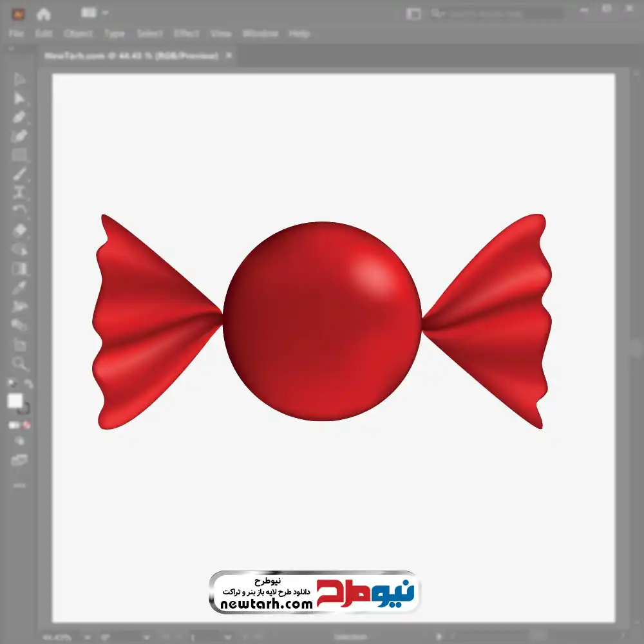Image resolution: width=644 pixels, height=644 pixels.
Task: Activate the Zoom magnifier tool
Action: click(x=19, y=364)
